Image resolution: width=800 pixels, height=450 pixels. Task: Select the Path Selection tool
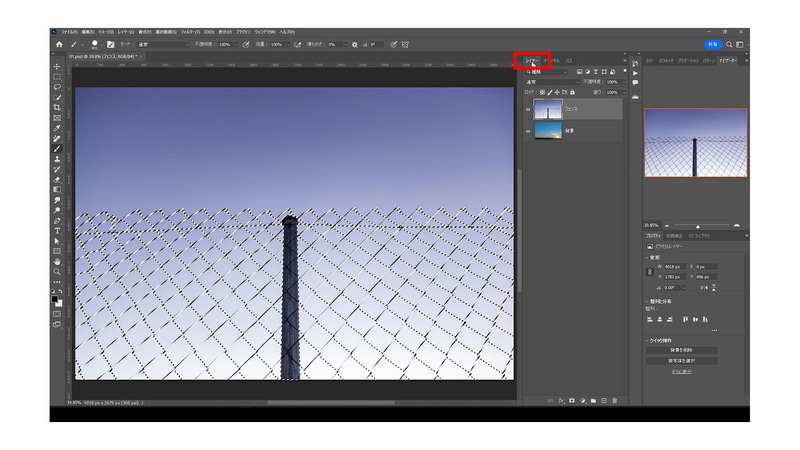click(x=57, y=241)
